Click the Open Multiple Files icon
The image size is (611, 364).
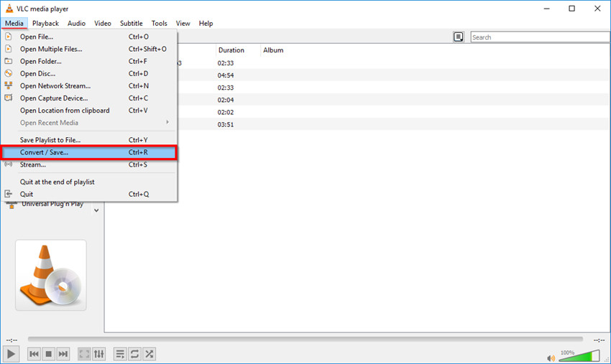point(8,49)
